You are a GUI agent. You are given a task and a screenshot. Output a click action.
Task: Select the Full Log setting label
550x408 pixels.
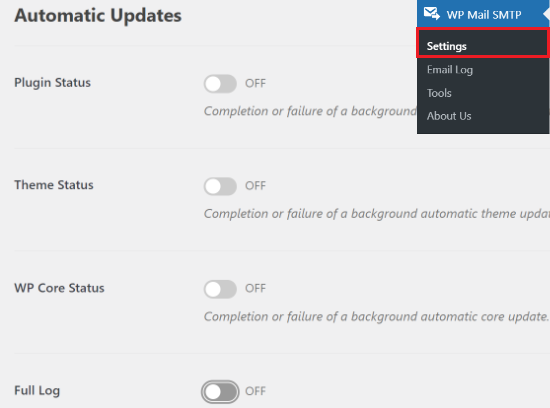pos(37,391)
